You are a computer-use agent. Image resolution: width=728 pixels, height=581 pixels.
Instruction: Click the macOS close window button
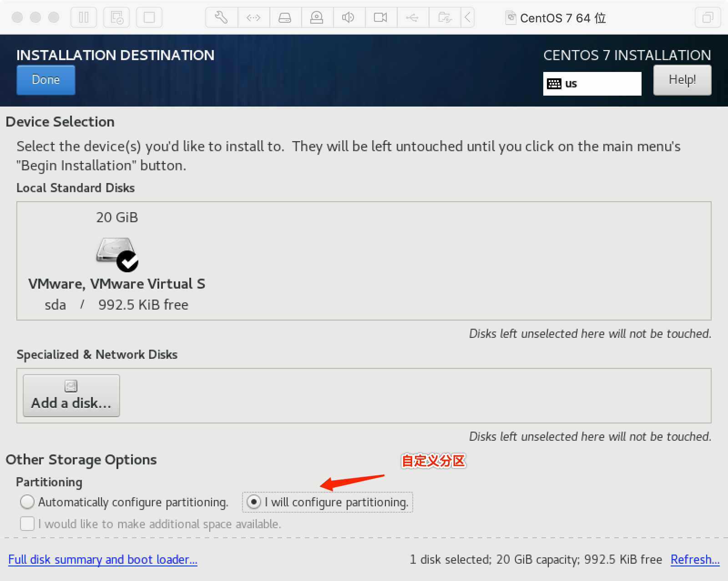17,17
